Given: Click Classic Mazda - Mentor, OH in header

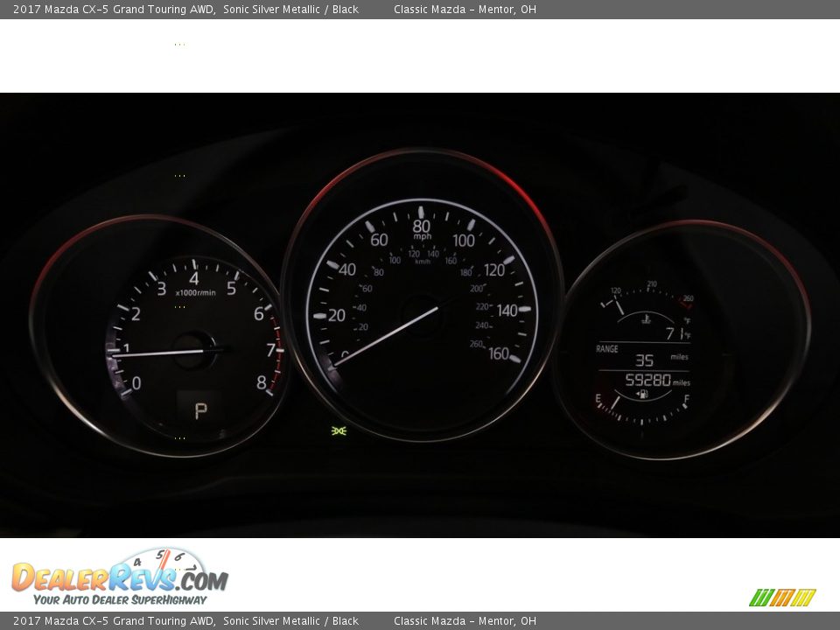Looking at the screenshot, I should (x=465, y=10).
